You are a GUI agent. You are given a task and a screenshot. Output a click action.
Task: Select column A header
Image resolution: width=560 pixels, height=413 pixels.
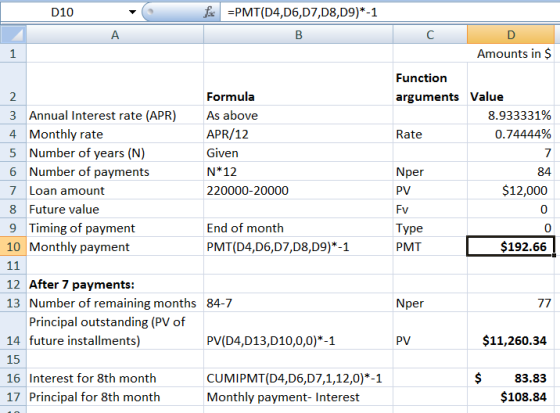pyautogui.click(x=115, y=35)
